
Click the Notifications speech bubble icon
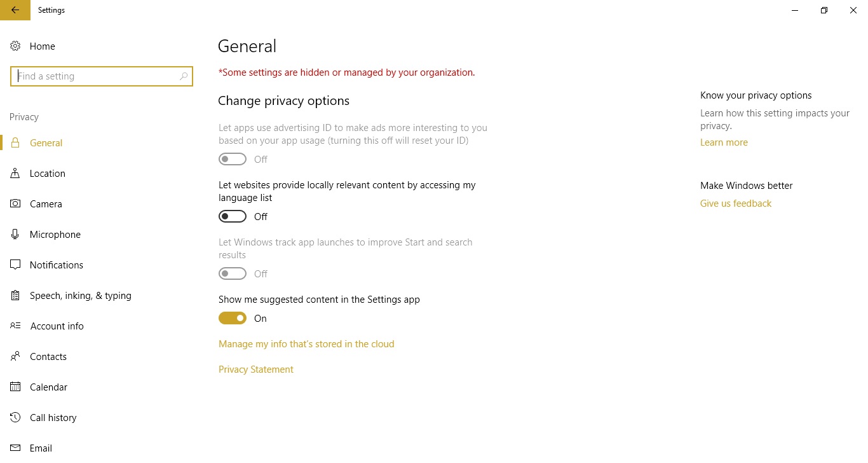pos(15,265)
